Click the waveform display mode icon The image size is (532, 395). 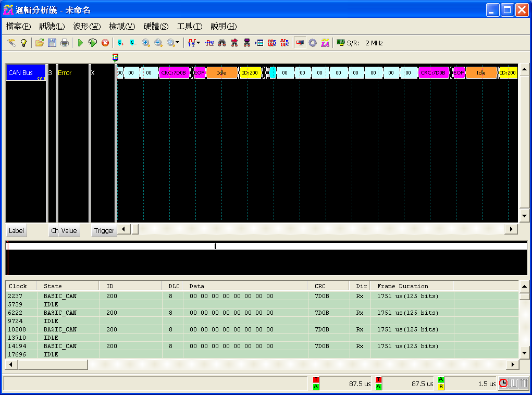point(209,43)
